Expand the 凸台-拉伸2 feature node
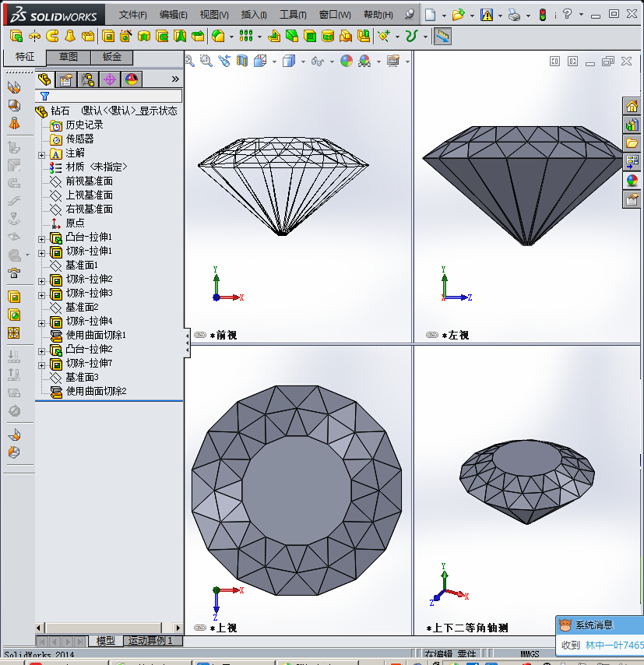This screenshot has height=665, width=644. click(x=41, y=351)
